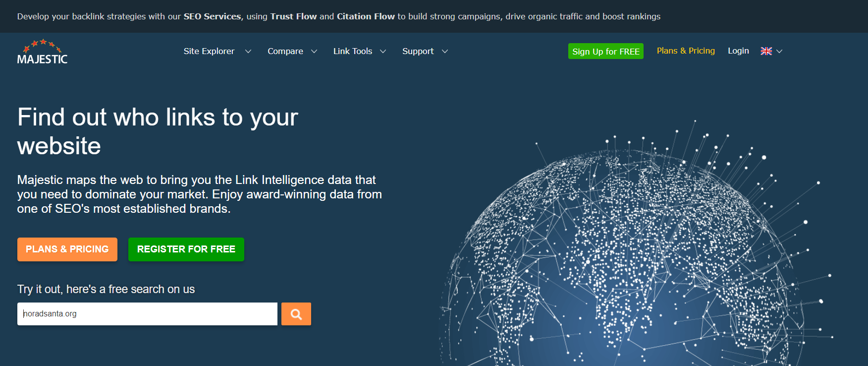
Task: Open the Link Tools menu
Action: [352, 51]
